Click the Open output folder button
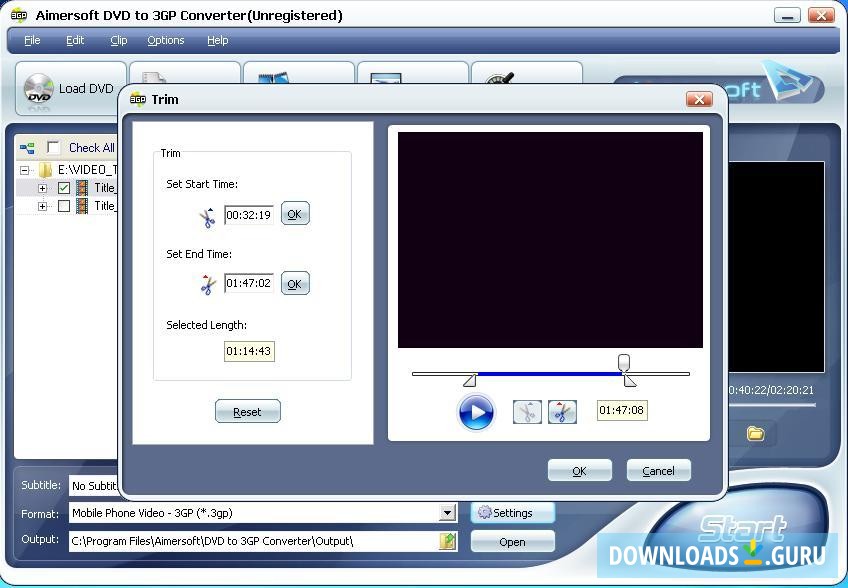 (513, 541)
